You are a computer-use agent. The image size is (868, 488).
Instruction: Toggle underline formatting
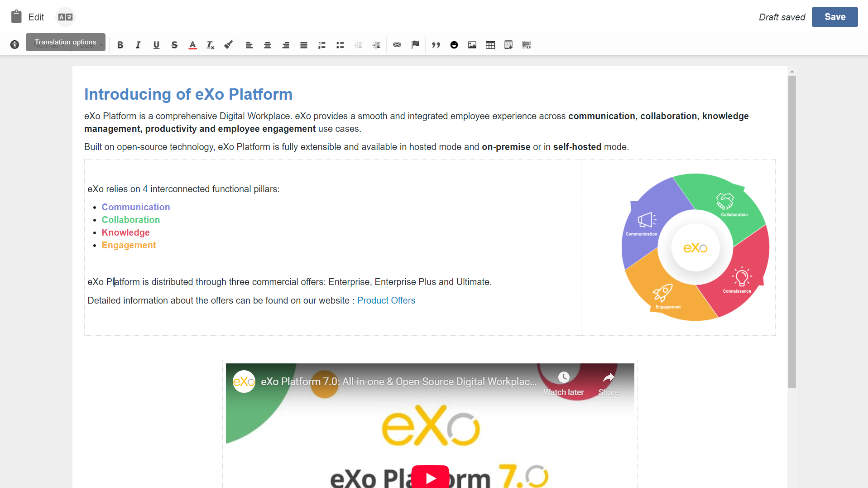point(156,45)
